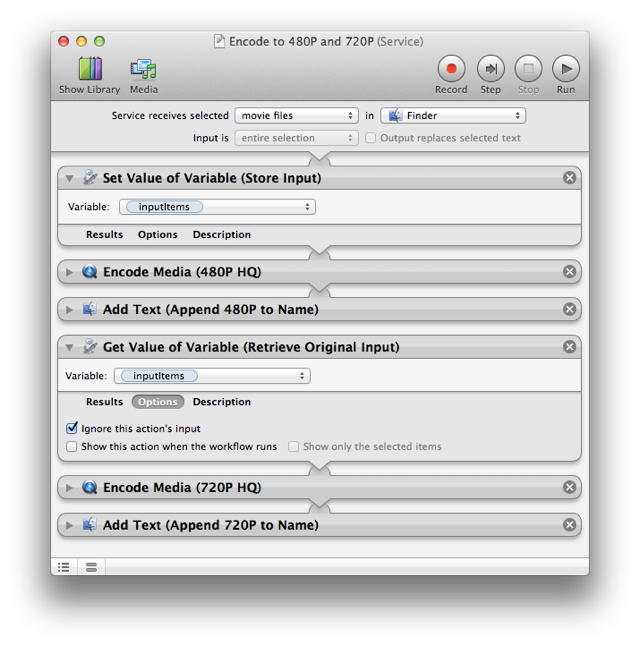640x646 pixels.
Task: Remove the Encode Media (480P HQ) action
Action: tap(569, 272)
